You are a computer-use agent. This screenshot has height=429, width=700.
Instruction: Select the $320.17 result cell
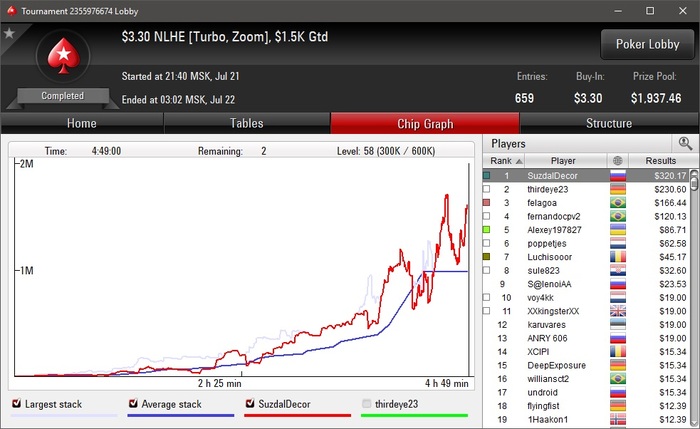coord(670,176)
